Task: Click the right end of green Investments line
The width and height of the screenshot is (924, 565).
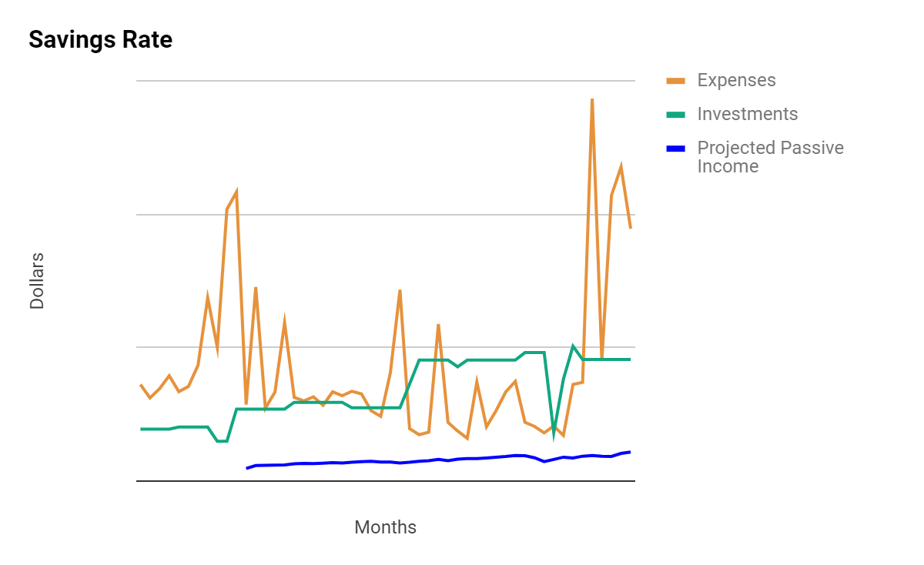Action: pyautogui.click(x=630, y=359)
